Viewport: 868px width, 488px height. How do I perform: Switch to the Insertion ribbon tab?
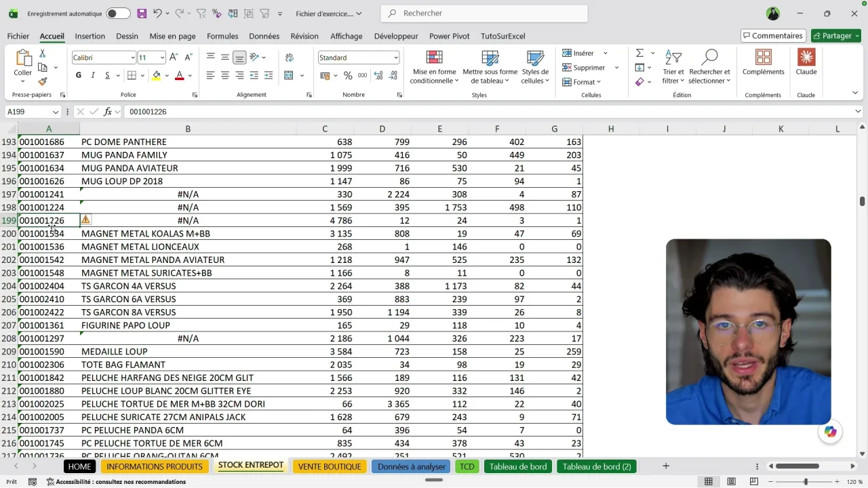[x=90, y=36]
